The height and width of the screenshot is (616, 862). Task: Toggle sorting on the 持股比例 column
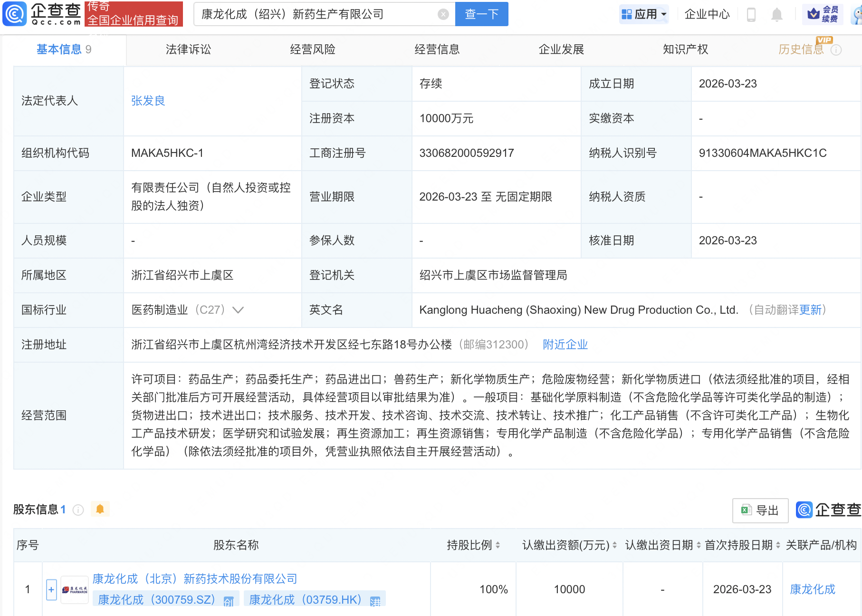[x=497, y=545]
